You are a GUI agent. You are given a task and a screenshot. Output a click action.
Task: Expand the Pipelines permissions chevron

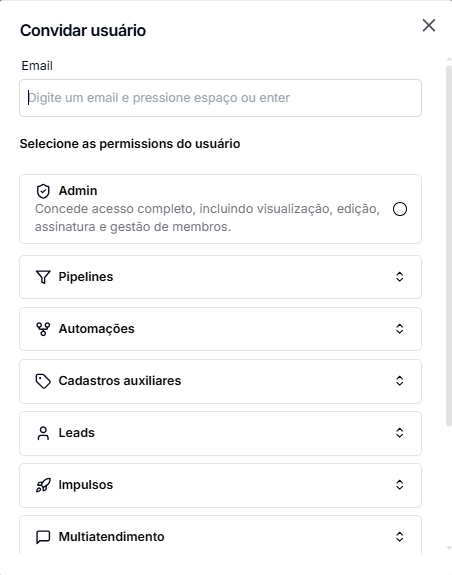click(x=400, y=277)
